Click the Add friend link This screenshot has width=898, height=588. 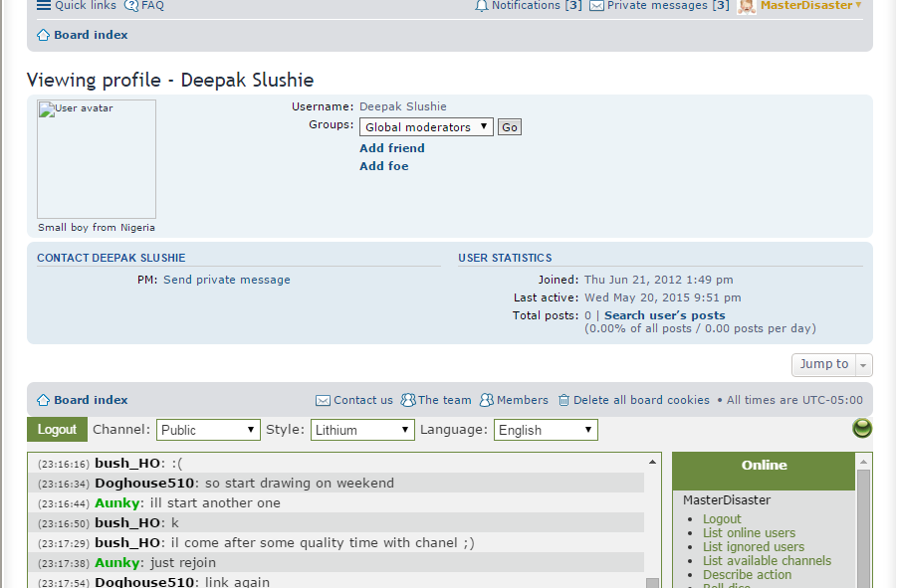pyautogui.click(x=392, y=148)
